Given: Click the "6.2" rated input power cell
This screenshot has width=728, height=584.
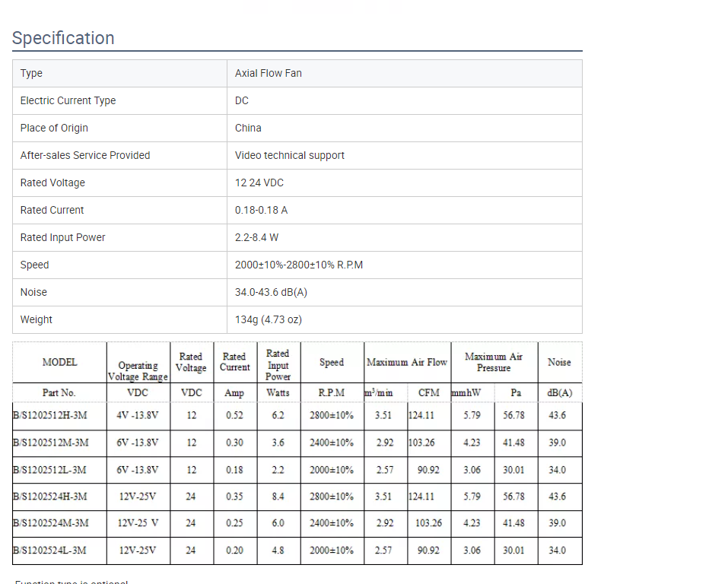Looking at the screenshot, I should tap(278, 415).
